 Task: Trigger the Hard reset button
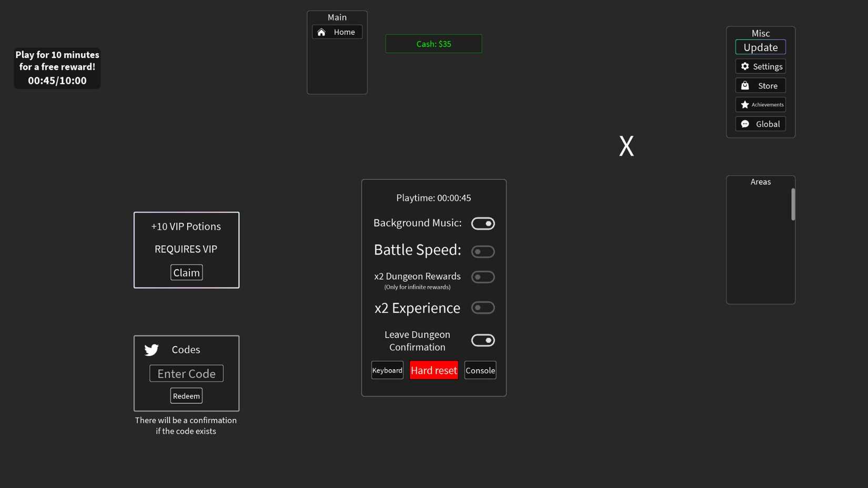tap(433, 370)
